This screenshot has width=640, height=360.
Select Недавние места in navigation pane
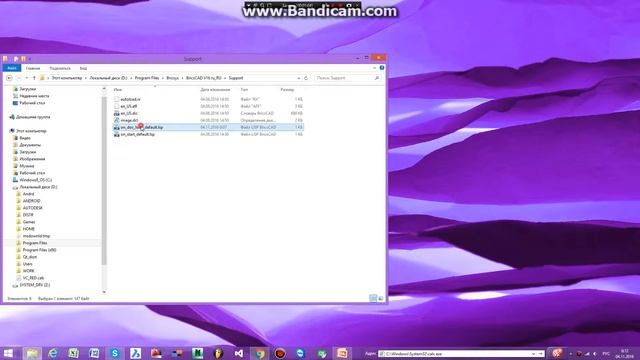point(34,96)
